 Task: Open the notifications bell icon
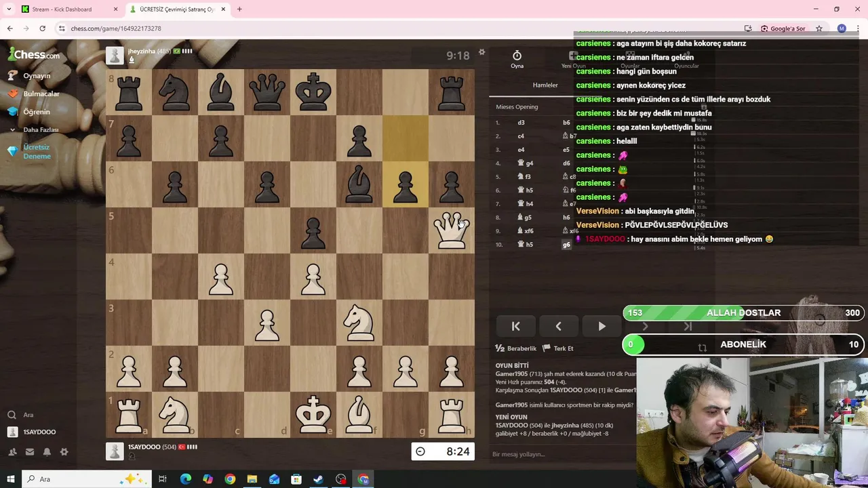[47, 451]
